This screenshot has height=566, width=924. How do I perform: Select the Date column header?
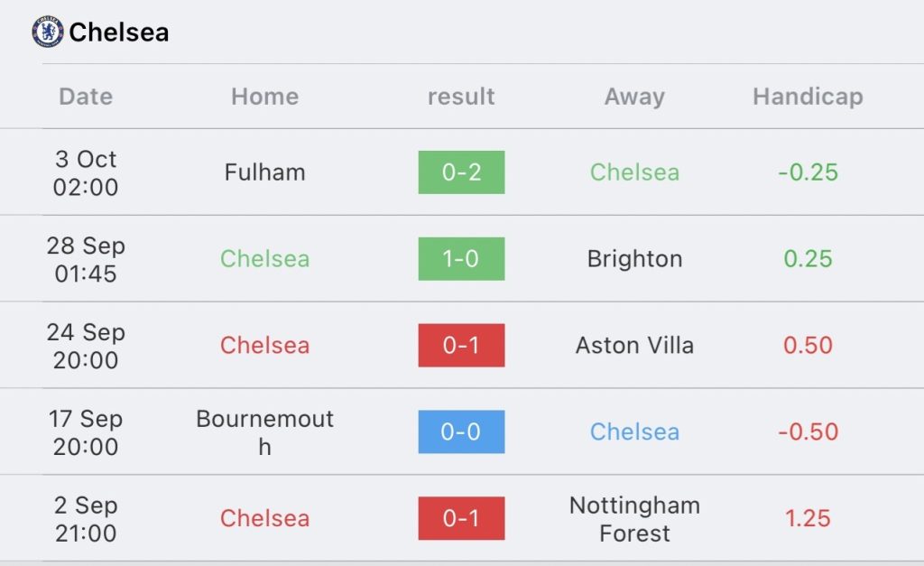pos(86,97)
